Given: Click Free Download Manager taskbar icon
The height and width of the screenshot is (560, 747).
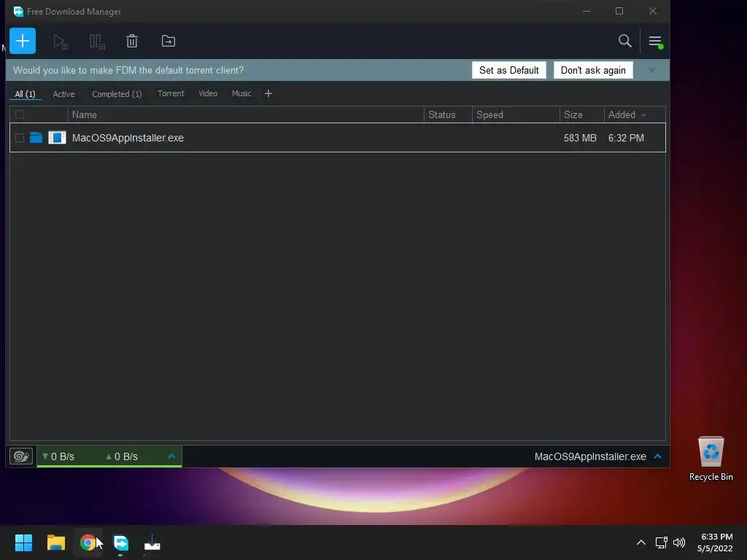Looking at the screenshot, I should pyautogui.click(x=120, y=542).
